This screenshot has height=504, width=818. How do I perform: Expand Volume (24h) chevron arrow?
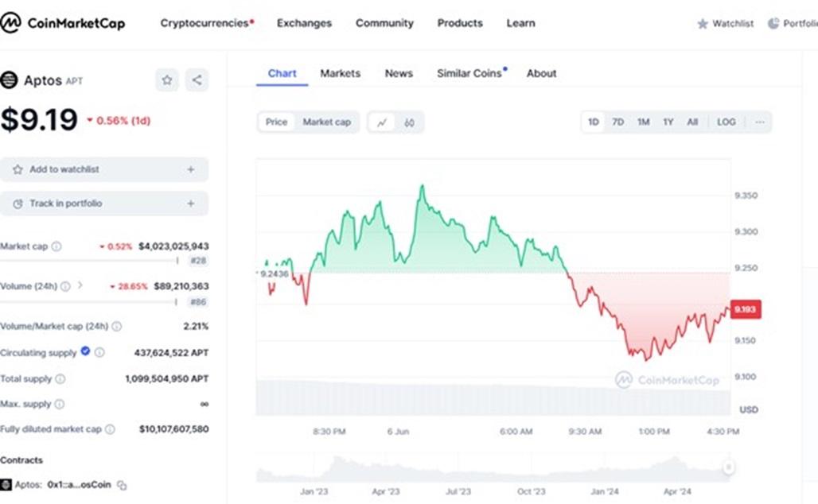click(80, 285)
